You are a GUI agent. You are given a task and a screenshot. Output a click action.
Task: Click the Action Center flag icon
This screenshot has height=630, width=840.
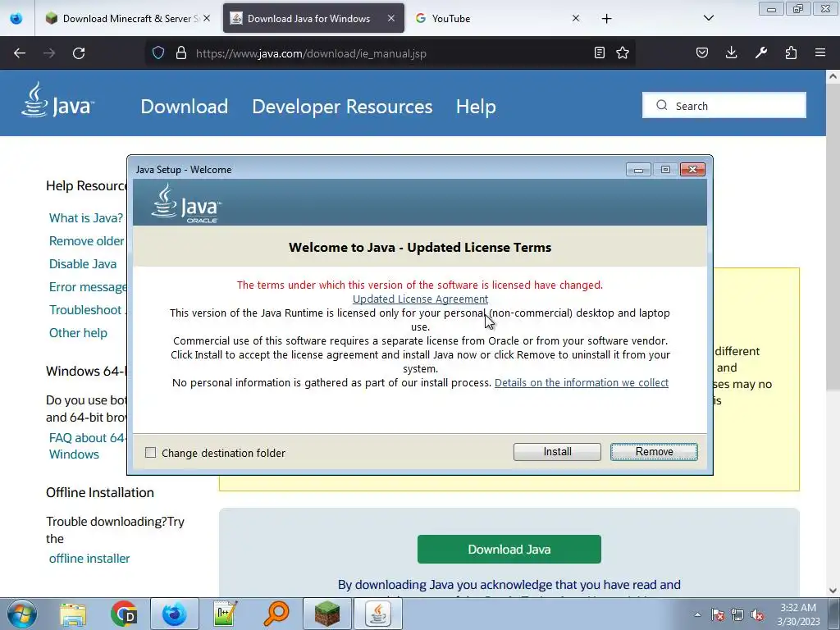tap(718, 614)
